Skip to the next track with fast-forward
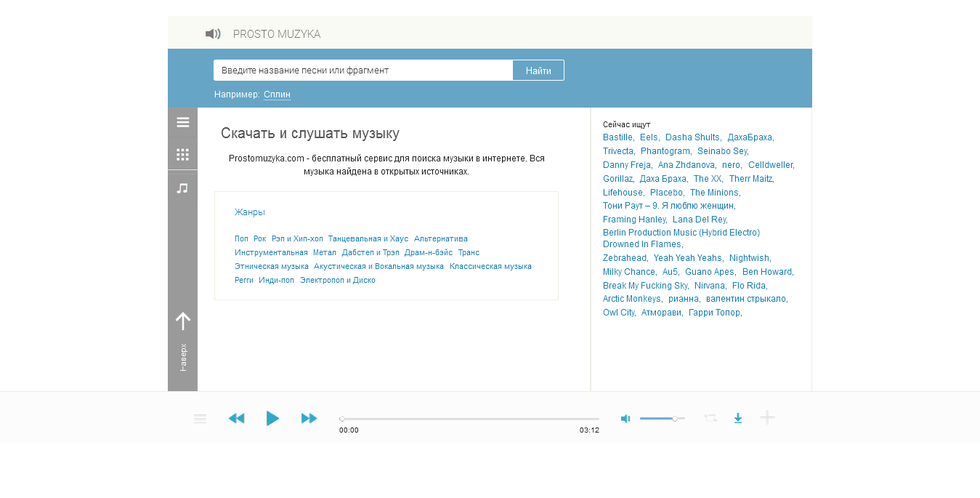Viewport: 980px width, 498px height. 309,418
